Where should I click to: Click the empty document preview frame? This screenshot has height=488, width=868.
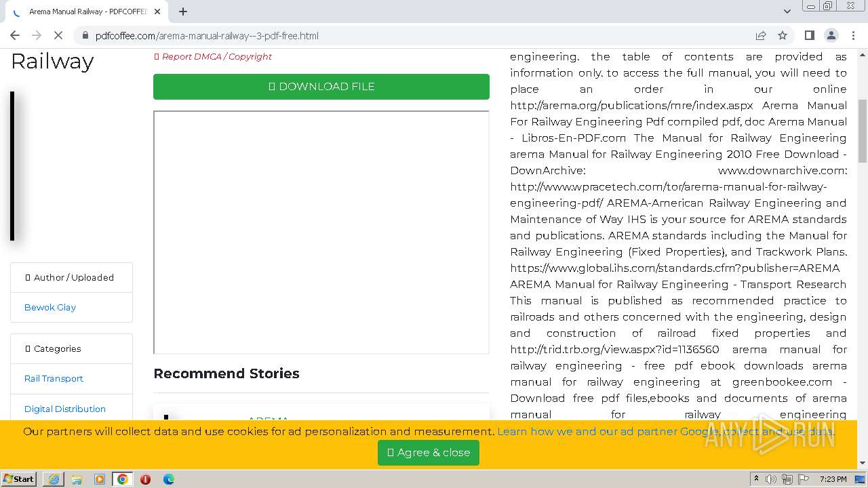[x=321, y=232]
